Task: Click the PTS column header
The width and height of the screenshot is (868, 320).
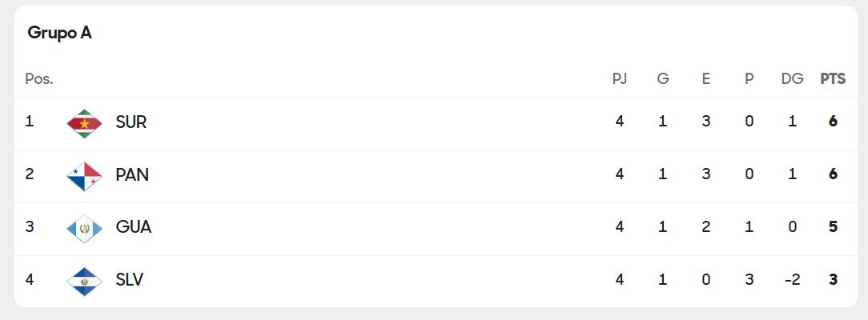Action: click(x=833, y=78)
